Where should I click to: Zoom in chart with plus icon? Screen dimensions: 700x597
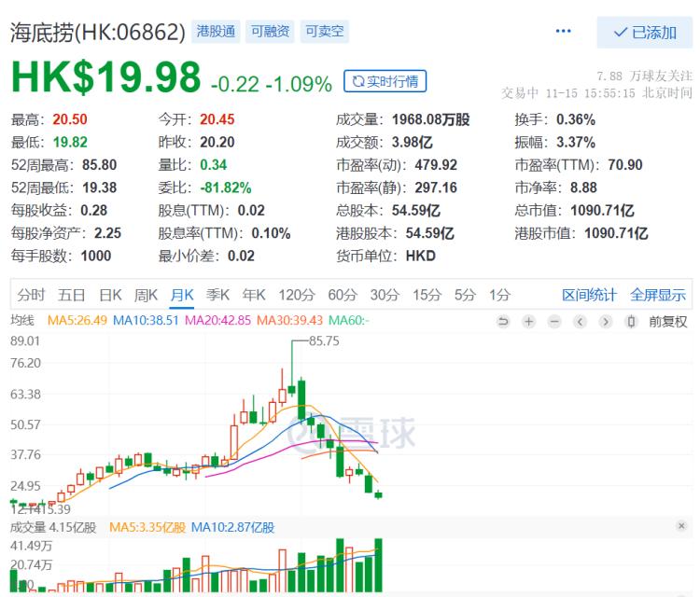click(x=528, y=321)
